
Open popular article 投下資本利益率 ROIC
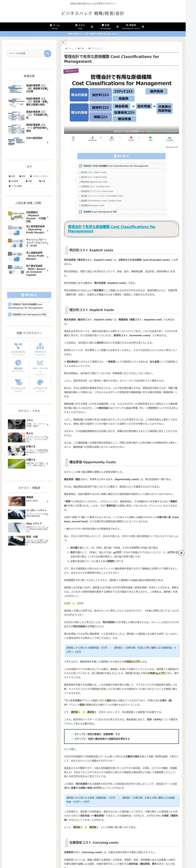tap(29, 270)
